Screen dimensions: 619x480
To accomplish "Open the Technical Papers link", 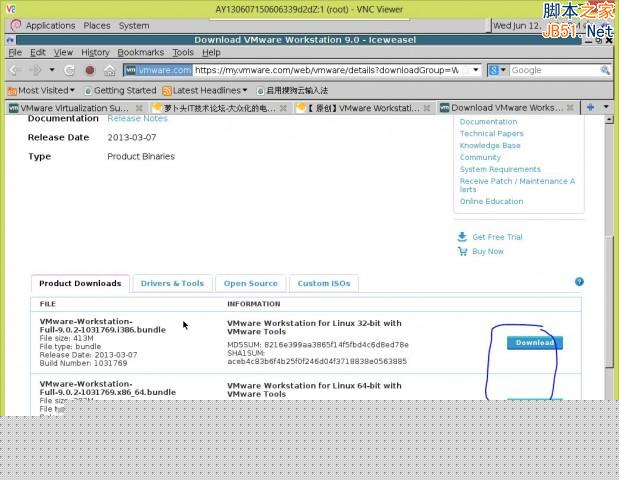I will pos(491,133).
